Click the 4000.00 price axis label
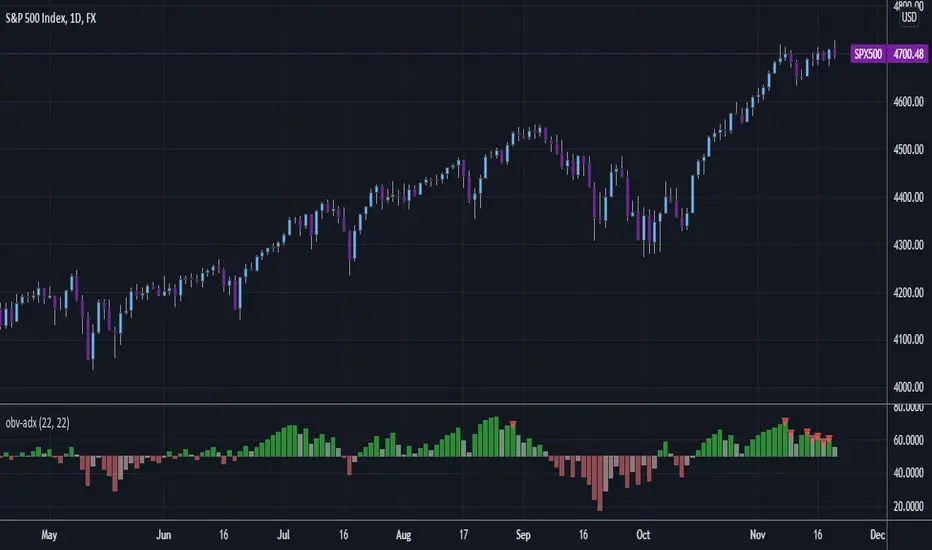The width and height of the screenshot is (932, 550). pos(908,387)
